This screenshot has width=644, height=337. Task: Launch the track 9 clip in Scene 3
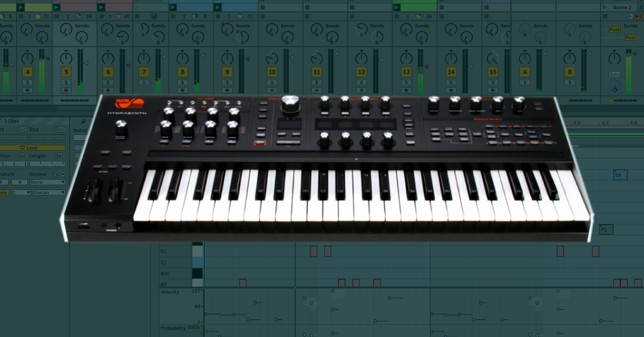pyautogui.click(x=218, y=8)
